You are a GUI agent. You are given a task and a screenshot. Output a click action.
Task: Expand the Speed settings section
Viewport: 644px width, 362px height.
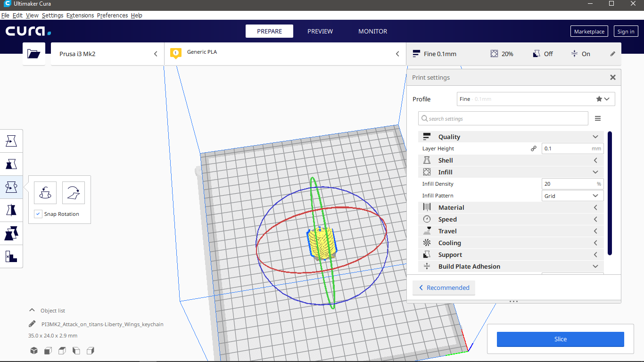[x=511, y=219]
